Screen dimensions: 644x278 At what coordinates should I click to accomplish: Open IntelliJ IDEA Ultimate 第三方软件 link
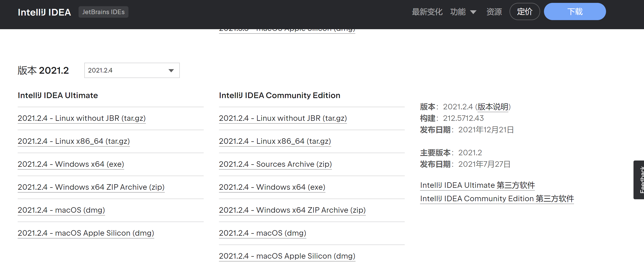point(477,185)
